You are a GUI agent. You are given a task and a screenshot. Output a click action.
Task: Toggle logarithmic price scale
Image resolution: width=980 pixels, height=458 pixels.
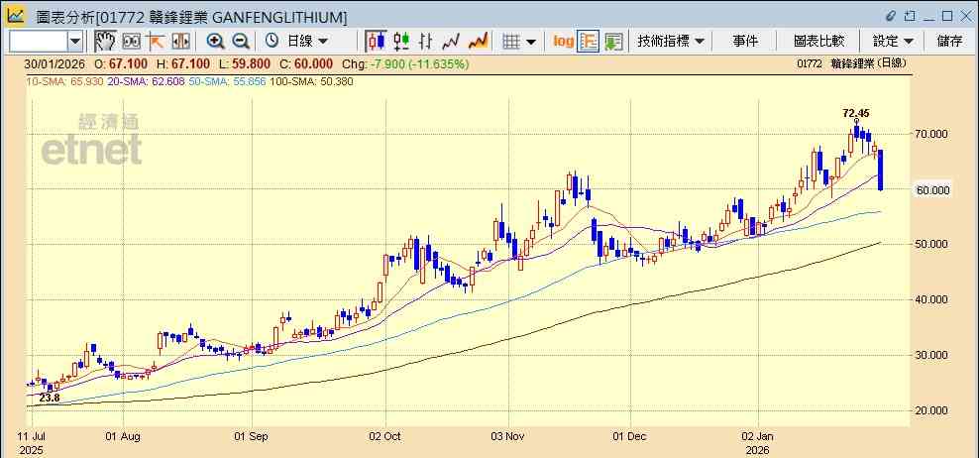click(x=563, y=42)
